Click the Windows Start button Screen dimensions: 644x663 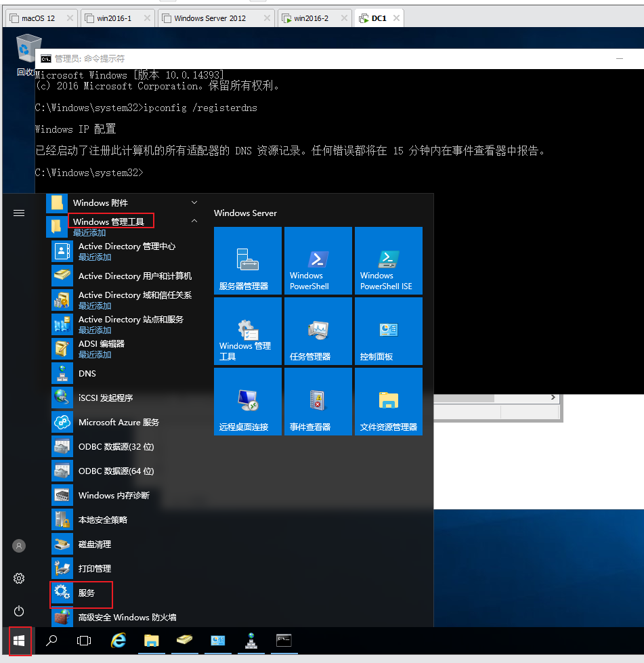coord(19,641)
